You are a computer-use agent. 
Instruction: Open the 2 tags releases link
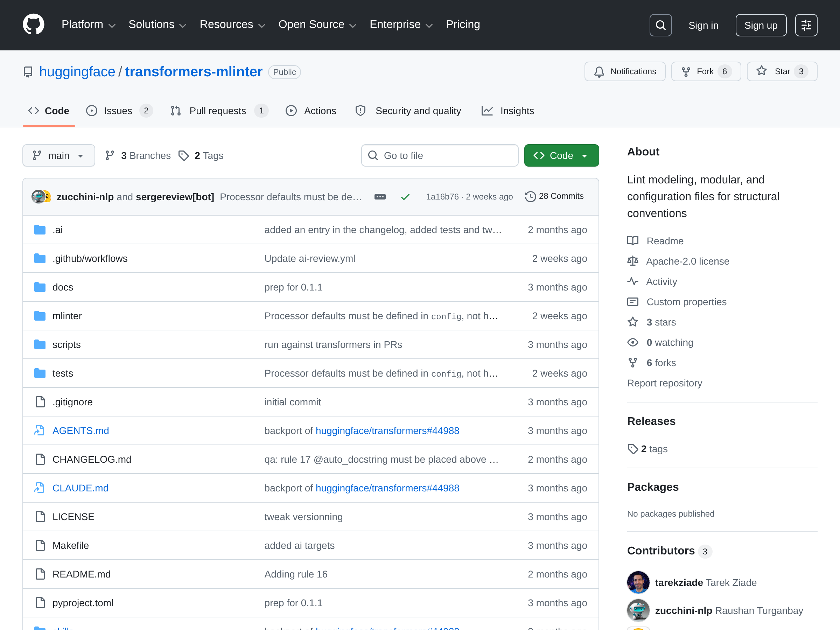pyautogui.click(x=647, y=449)
